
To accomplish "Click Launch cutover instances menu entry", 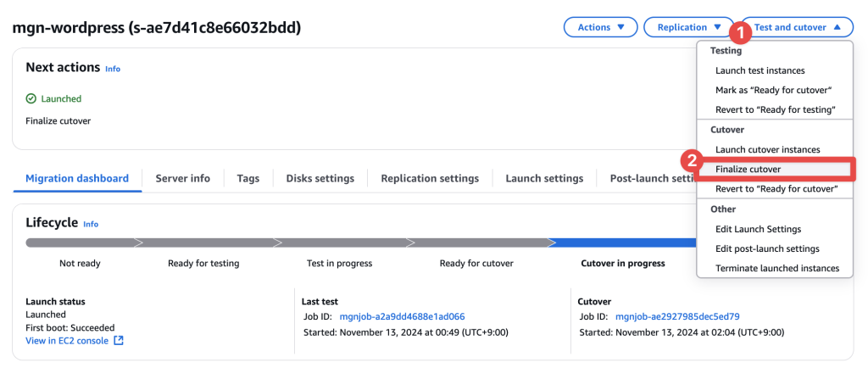I will tap(767, 149).
